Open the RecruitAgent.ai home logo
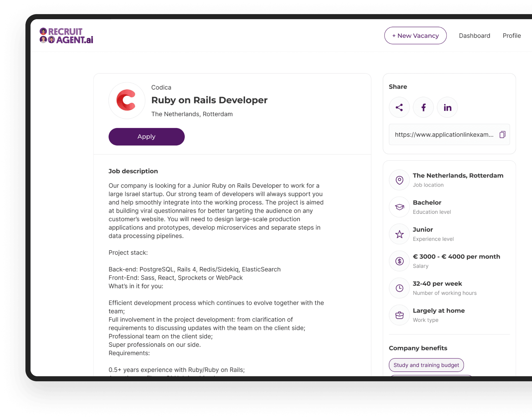Screen dimensions: 532x418 (66, 36)
